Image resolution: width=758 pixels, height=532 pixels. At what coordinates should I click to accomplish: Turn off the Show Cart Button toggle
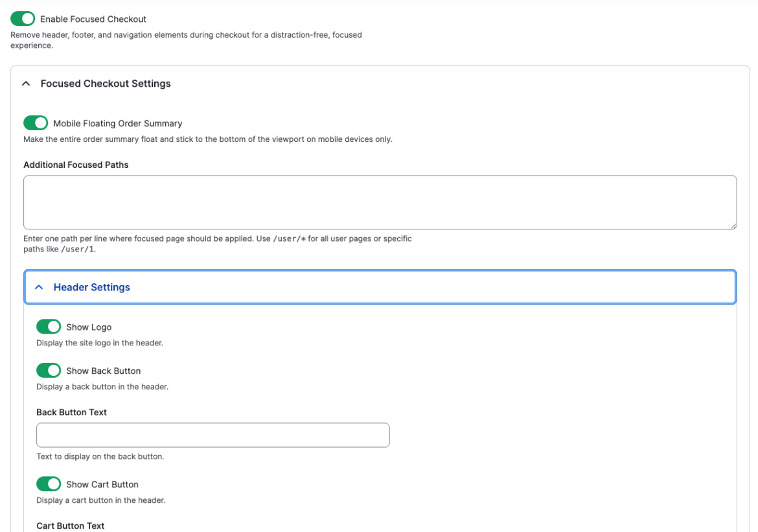49,483
